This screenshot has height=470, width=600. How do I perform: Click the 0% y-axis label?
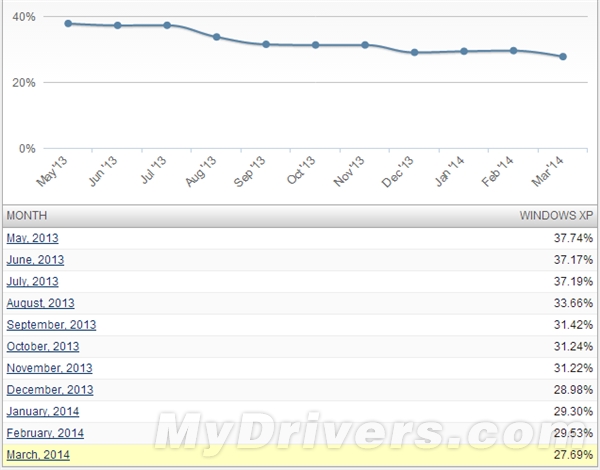27,149
